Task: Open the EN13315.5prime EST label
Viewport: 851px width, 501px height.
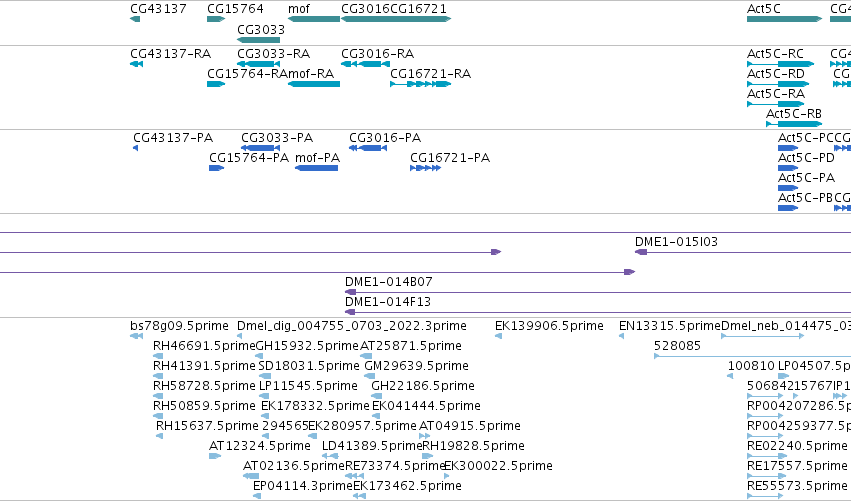Action: click(x=670, y=326)
